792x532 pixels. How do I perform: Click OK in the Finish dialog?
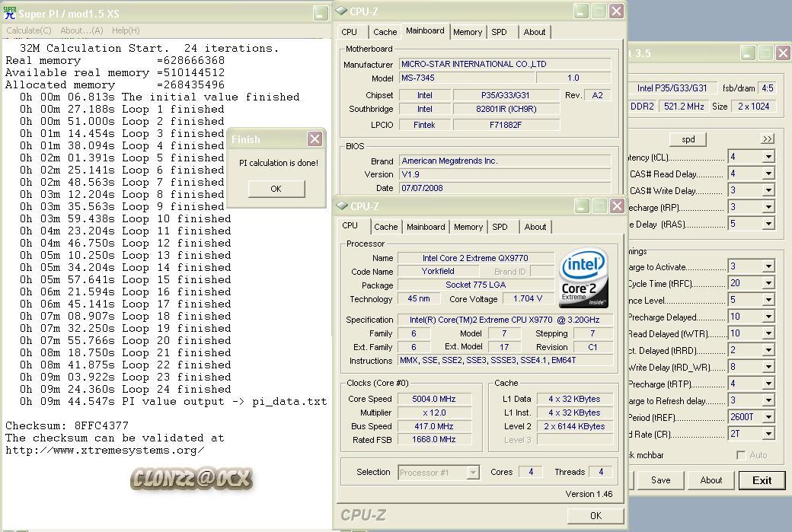coord(276,189)
